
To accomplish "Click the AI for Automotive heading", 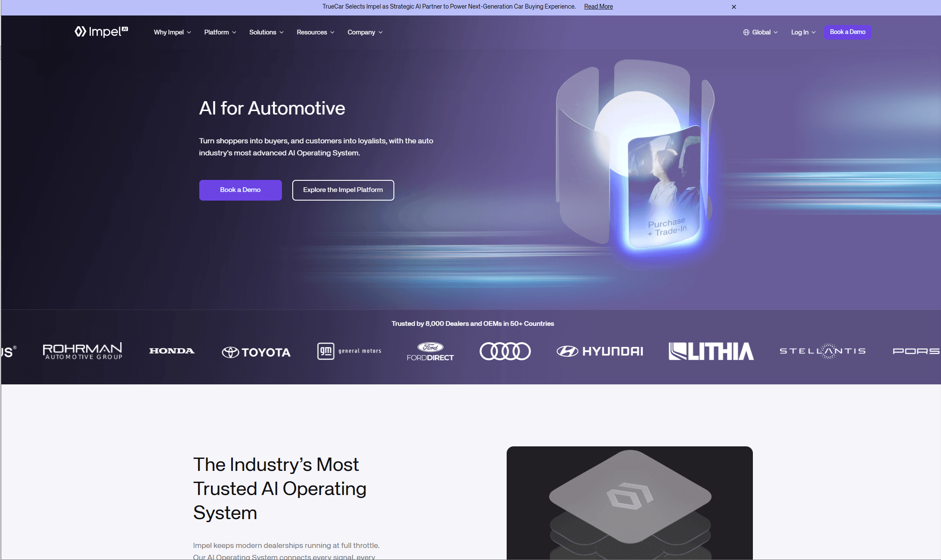I will (x=272, y=108).
